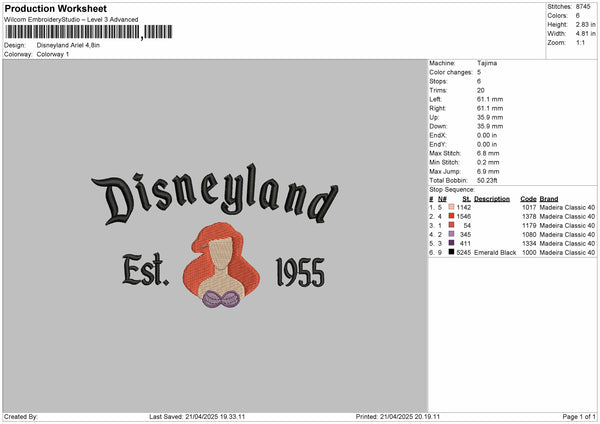Select the embroidered Disneyland lettering
The height and width of the screenshot is (424, 600).
(215, 194)
